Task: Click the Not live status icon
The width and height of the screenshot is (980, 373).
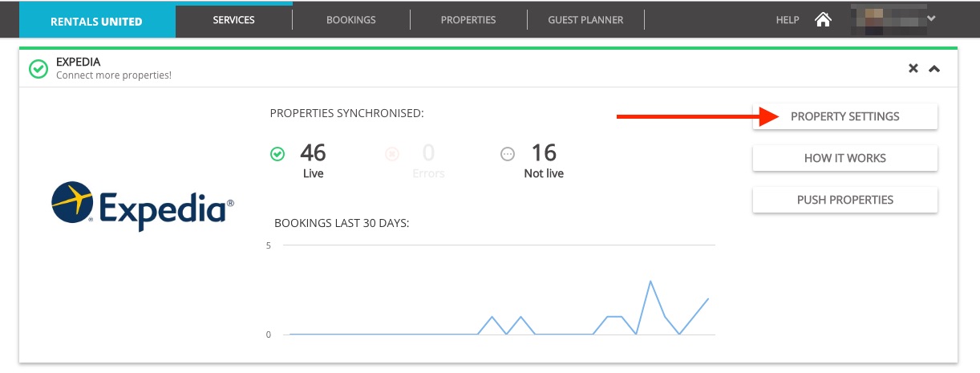Action: pyautogui.click(x=508, y=154)
